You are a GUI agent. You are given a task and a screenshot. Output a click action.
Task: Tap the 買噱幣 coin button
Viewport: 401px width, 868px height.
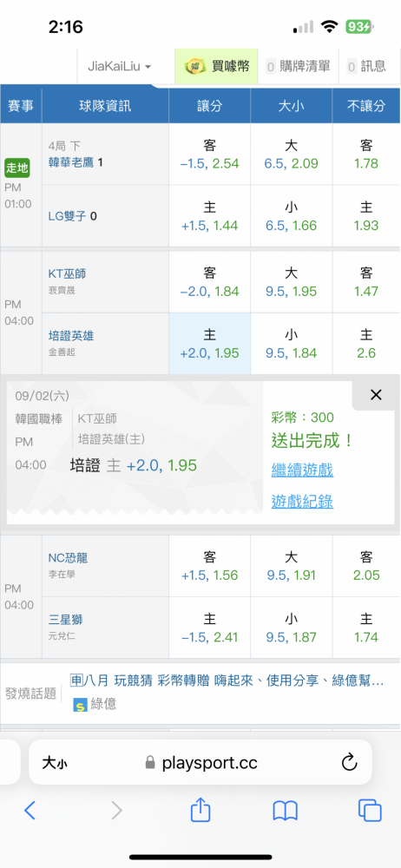(x=217, y=67)
